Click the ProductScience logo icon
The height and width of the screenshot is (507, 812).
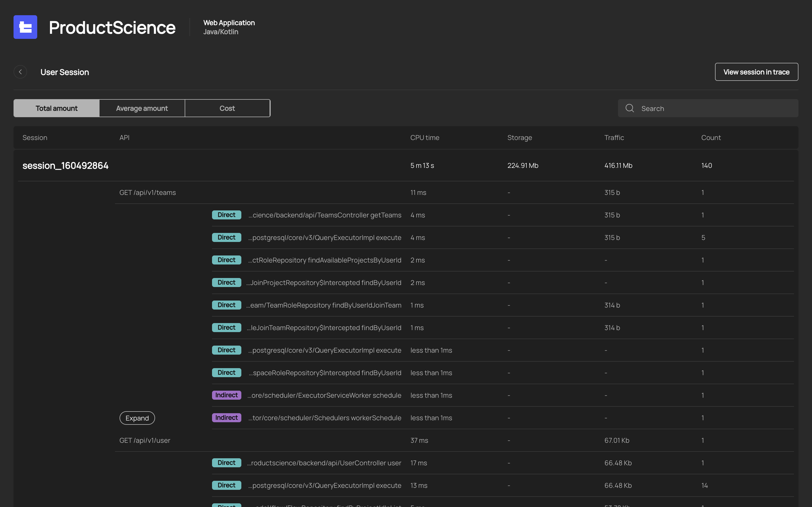[25, 26]
